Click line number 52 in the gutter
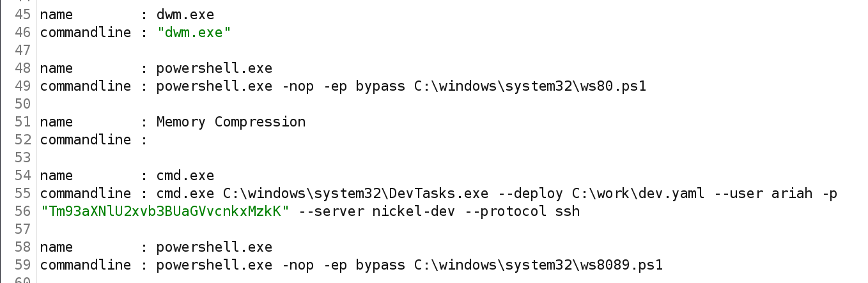The width and height of the screenshot is (868, 283). tap(24, 140)
